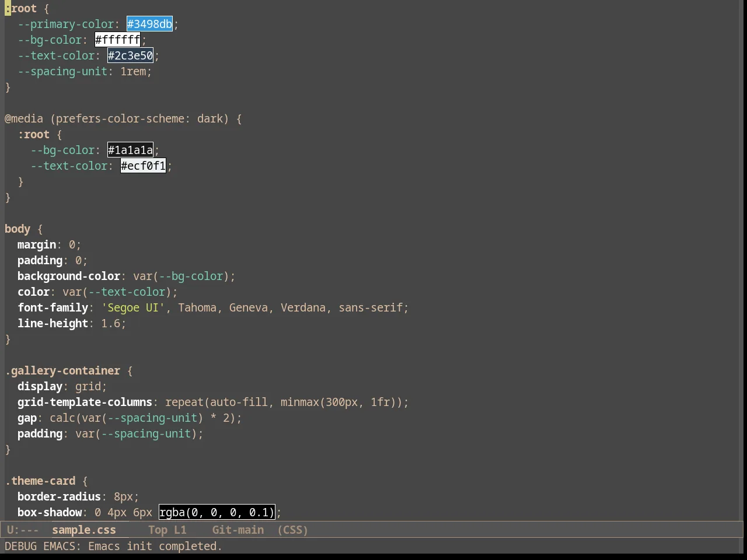The image size is (747, 560).
Task: Click the font-family property
Action: tap(53, 307)
